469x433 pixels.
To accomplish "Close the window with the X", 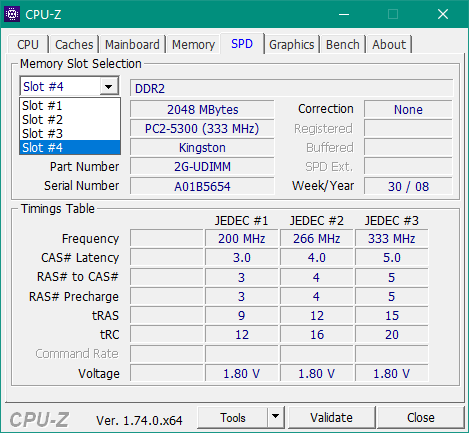I will coord(443,14).
